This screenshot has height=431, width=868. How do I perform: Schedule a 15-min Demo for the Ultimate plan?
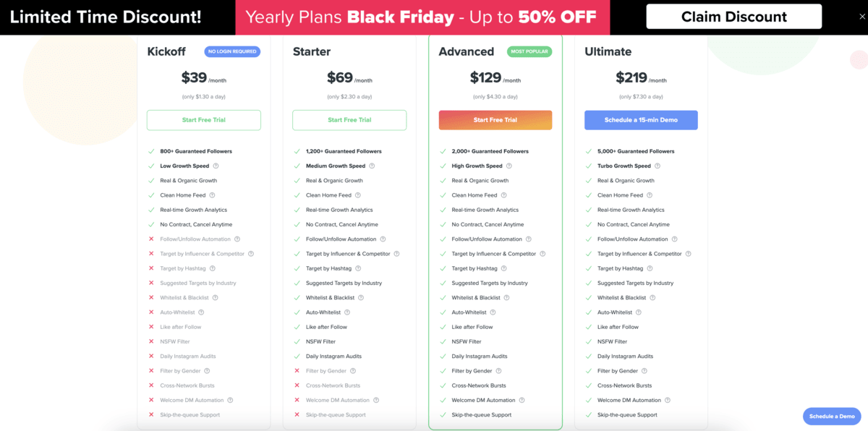click(641, 120)
